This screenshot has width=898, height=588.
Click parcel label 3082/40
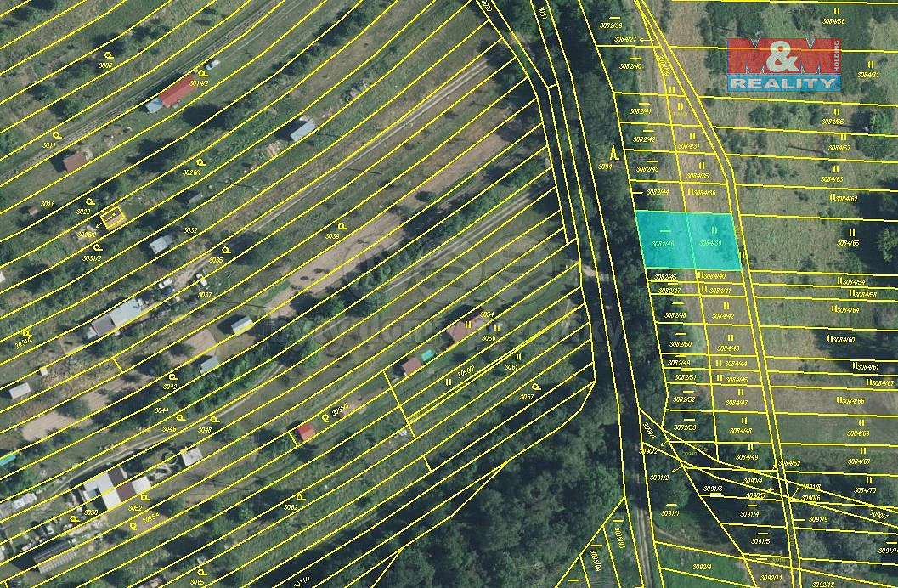[x=631, y=66]
